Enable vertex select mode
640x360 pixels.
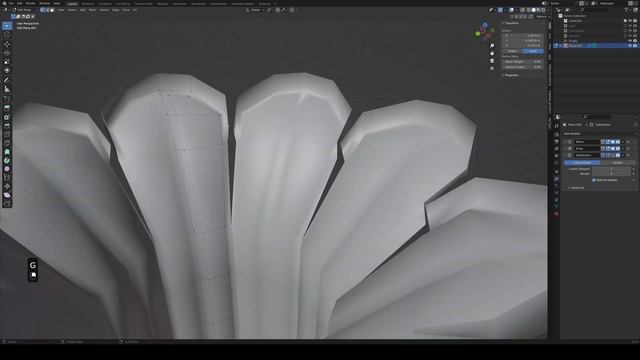pos(42,10)
